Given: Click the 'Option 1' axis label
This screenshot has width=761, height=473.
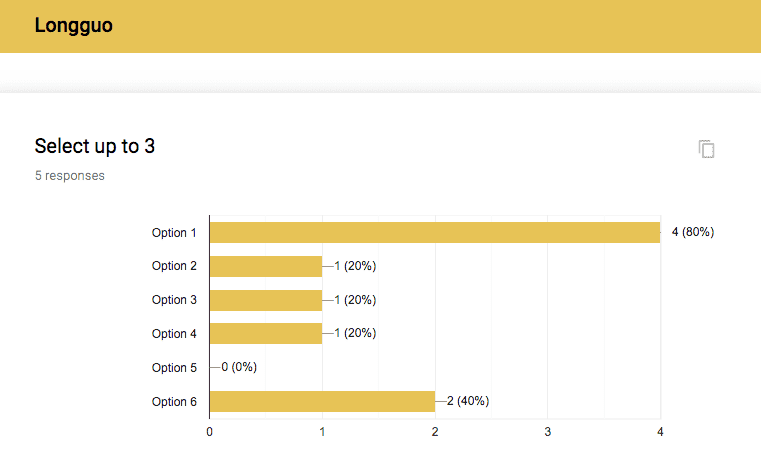Looking at the screenshot, I should [x=174, y=233].
